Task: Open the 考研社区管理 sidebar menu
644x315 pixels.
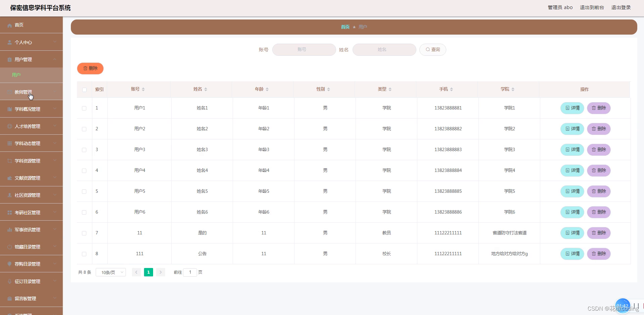Action: click(x=31, y=212)
